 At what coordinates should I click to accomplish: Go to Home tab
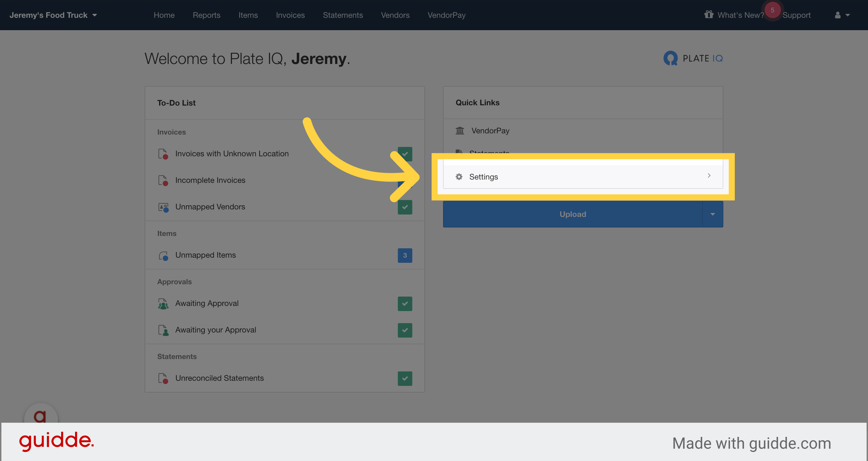pyautogui.click(x=164, y=15)
